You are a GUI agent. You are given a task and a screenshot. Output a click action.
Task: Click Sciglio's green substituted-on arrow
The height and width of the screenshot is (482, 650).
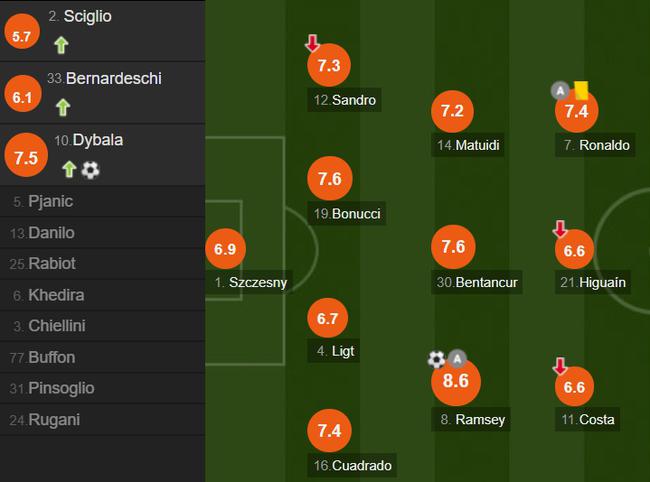(61, 45)
